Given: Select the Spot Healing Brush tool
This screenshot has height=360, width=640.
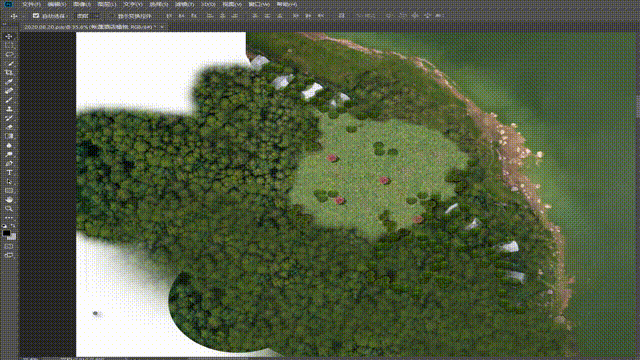Looking at the screenshot, I should 9,91.
